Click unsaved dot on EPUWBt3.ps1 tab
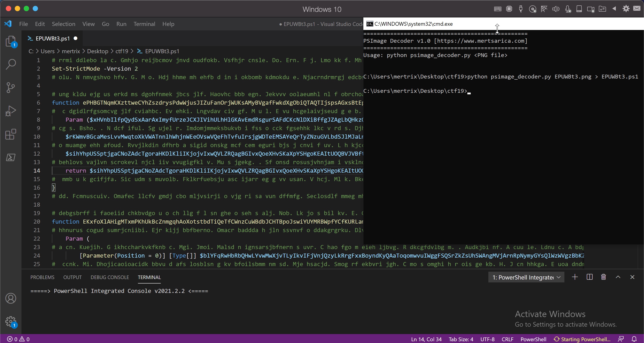 point(76,38)
